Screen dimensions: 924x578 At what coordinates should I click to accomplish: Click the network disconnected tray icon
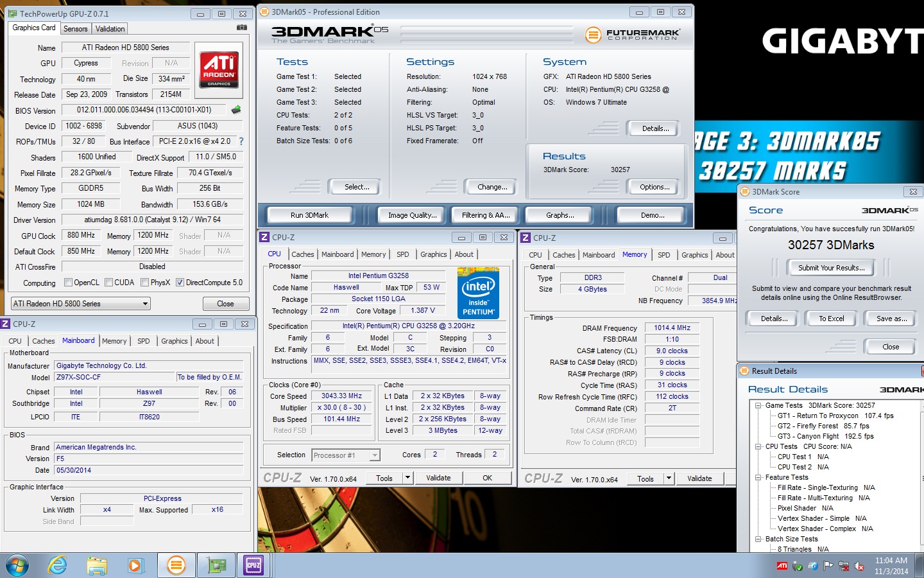(844, 566)
